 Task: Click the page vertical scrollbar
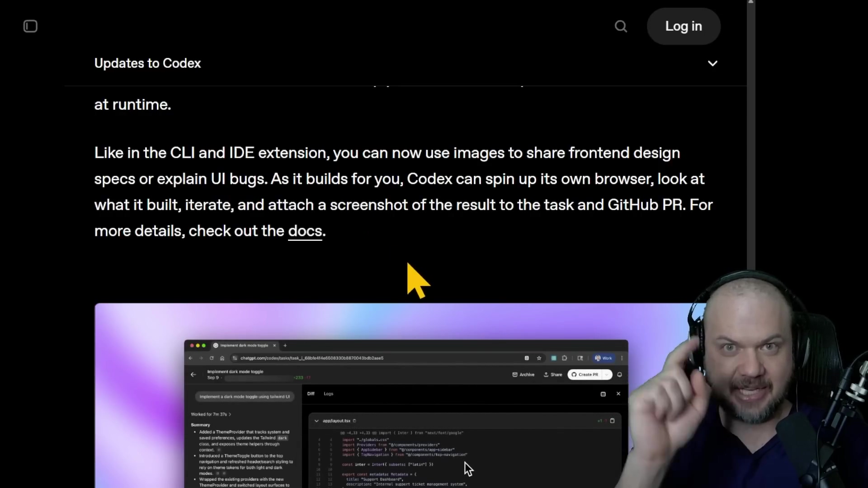[x=751, y=136]
